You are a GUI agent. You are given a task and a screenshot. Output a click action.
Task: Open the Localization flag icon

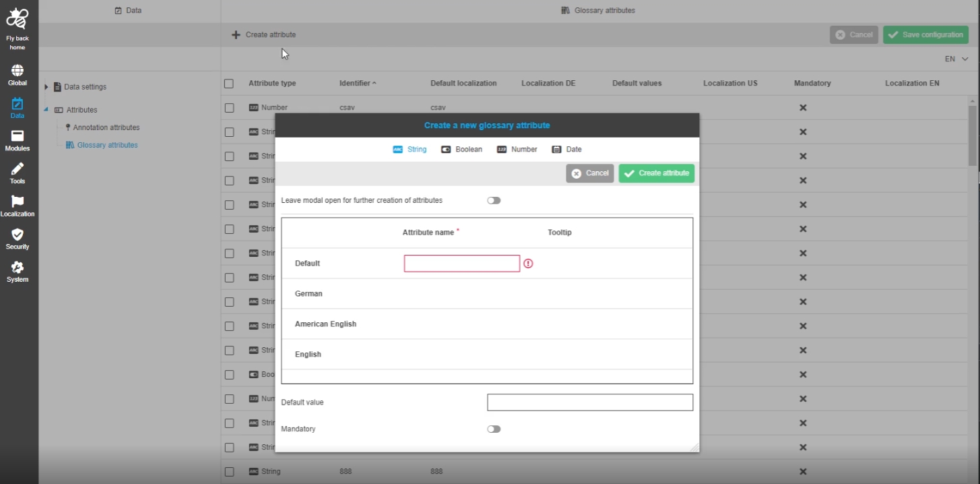(x=18, y=202)
